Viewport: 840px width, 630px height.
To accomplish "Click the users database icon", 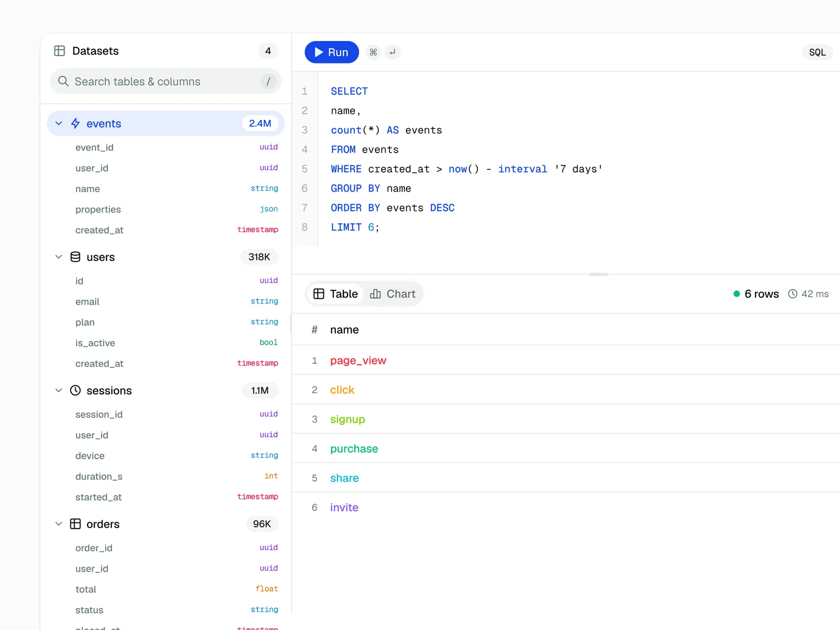I will 76,257.
